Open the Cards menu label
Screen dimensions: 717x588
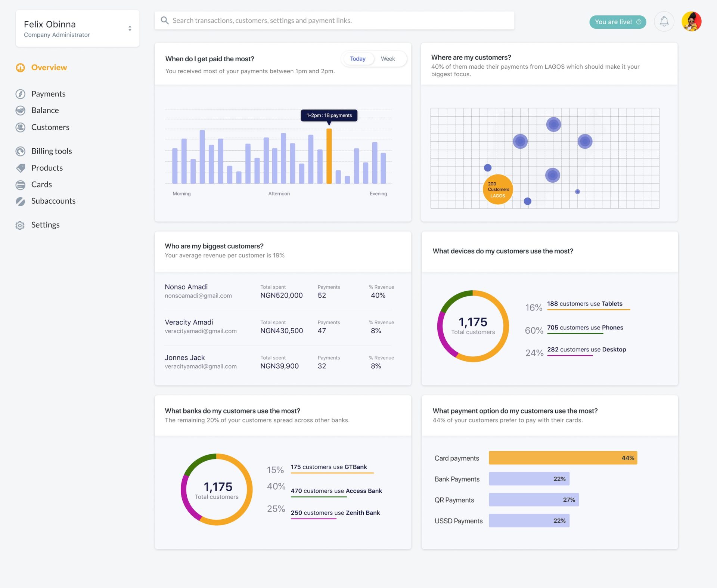click(41, 185)
